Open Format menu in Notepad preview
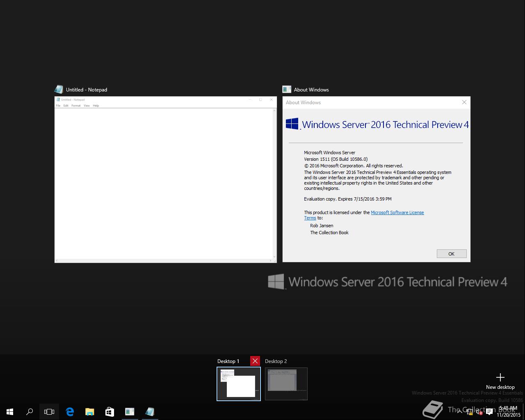The image size is (525, 420). coord(76,105)
